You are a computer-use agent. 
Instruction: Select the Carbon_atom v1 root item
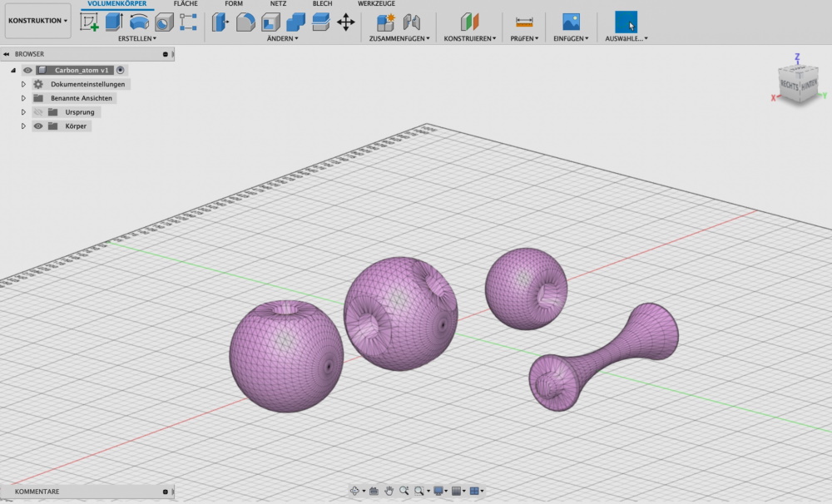(x=82, y=70)
